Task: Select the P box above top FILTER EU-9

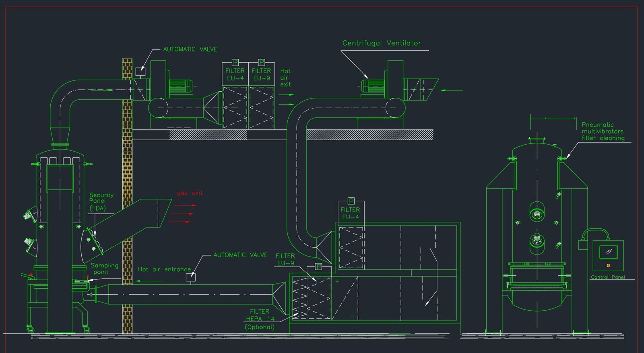Action: (262, 62)
